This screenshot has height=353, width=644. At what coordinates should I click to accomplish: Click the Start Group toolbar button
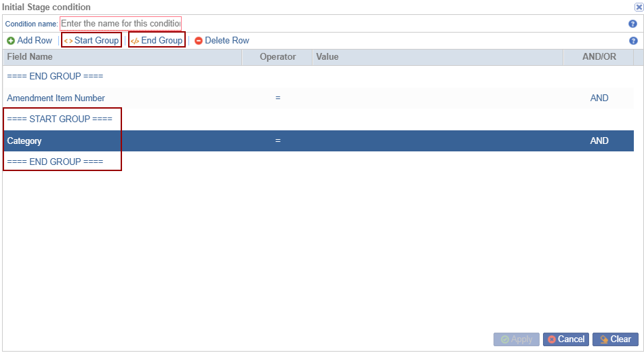(92, 41)
